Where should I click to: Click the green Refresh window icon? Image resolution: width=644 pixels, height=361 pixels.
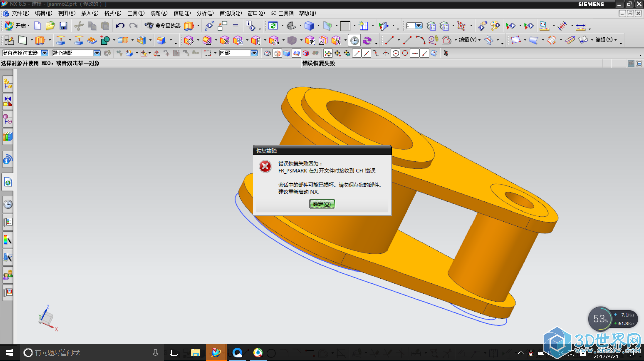pyautogui.click(x=273, y=26)
